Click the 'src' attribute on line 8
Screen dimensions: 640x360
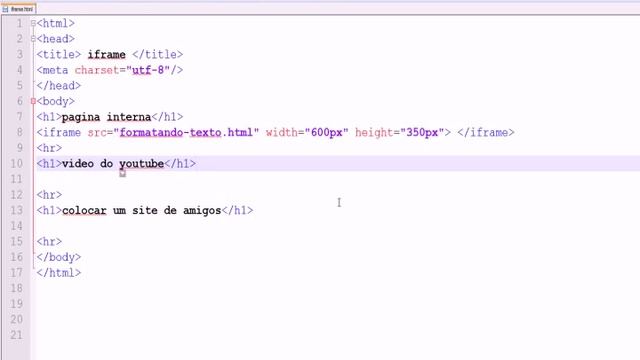click(x=97, y=133)
